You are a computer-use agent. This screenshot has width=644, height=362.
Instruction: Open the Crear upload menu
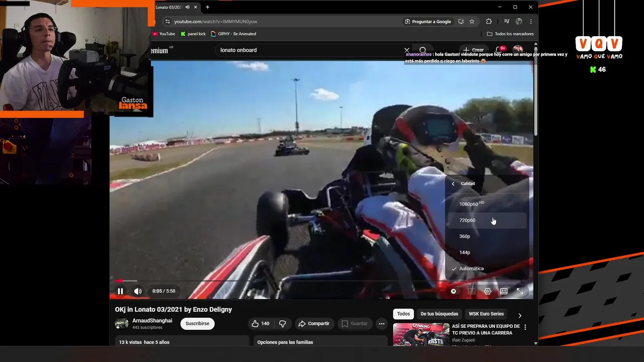[x=473, y=50]
